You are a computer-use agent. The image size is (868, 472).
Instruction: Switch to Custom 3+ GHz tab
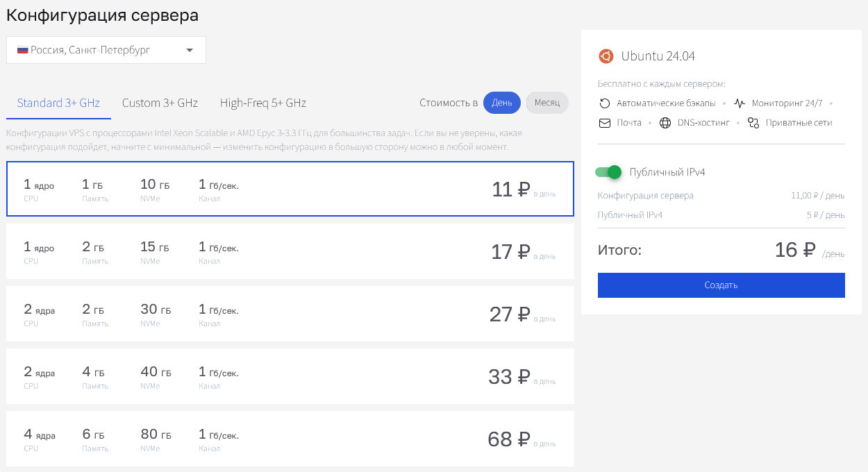pyautogui.click(x=160, y=103)
